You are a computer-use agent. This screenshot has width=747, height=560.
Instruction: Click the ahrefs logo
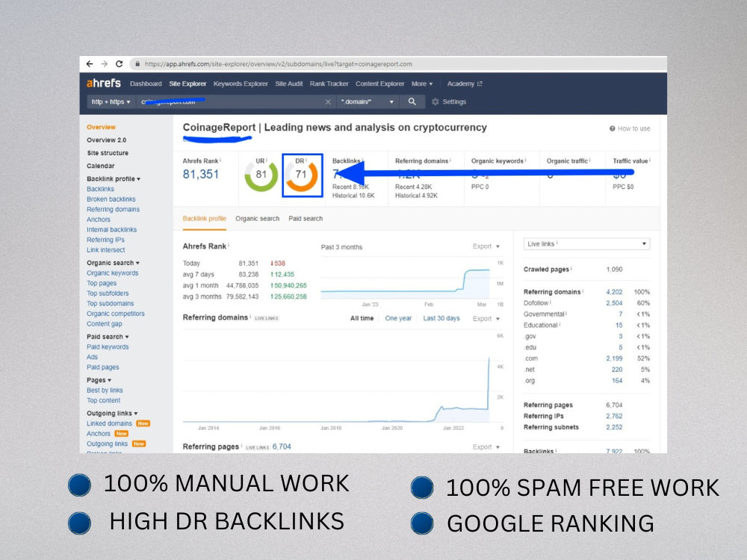[x=103, y=84]
